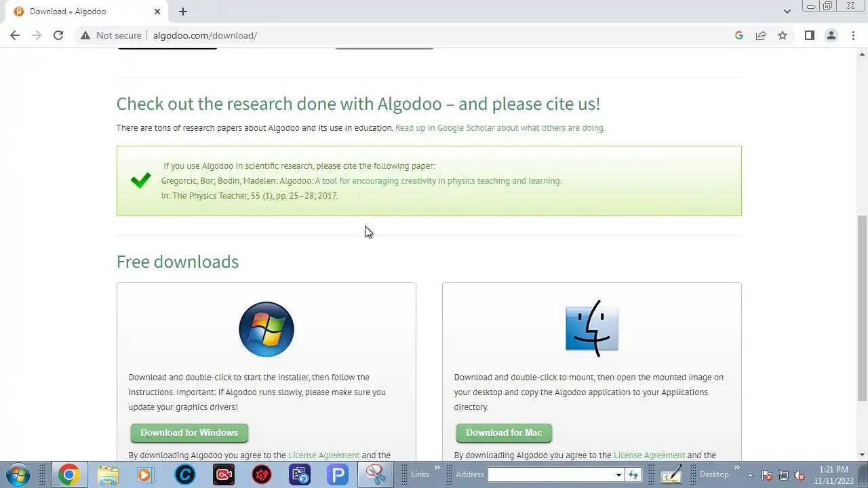
Task: Open the blue C application in taskbar
Action: (x=184, y=474)
